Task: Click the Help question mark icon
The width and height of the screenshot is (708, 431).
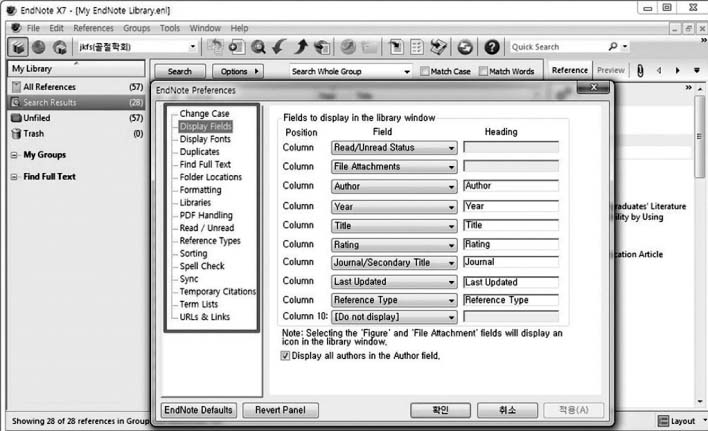Action: [x=492, y=46]
